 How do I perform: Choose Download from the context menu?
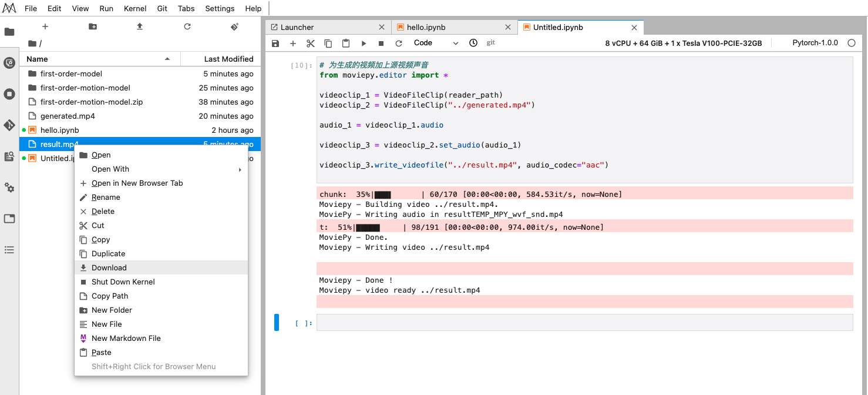tap(109, 268)
